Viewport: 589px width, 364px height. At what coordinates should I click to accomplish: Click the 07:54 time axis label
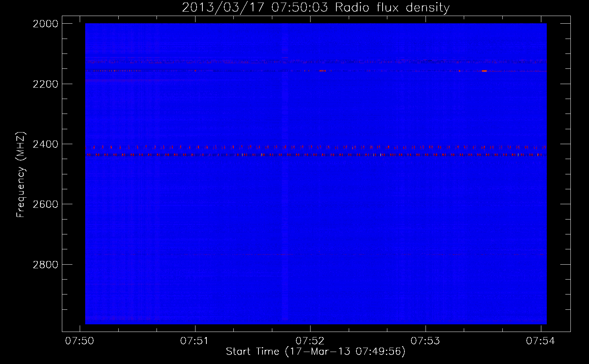tap(540, 341)
